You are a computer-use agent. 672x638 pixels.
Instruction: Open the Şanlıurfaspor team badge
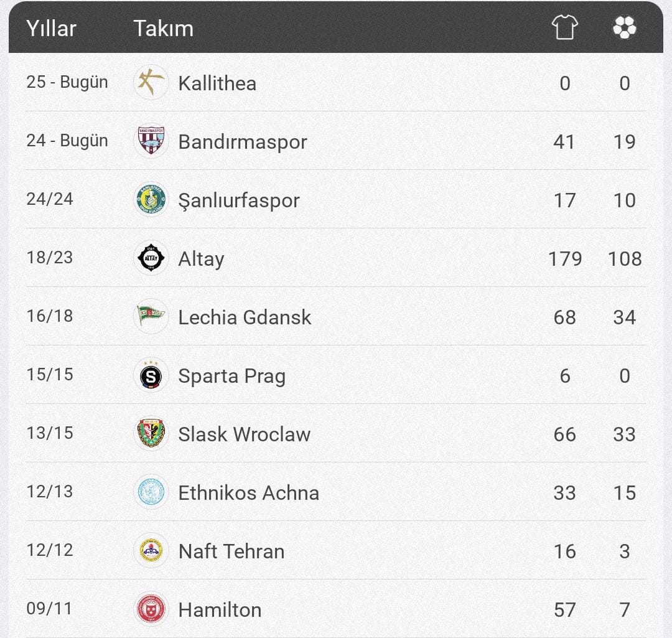point(151,199)
